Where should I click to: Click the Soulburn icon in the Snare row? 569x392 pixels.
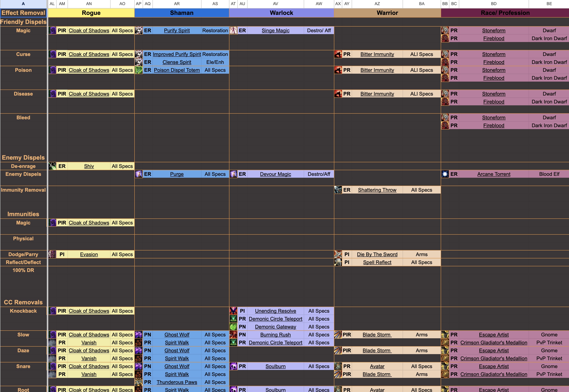pyautogui.click(x=233, y=366)
